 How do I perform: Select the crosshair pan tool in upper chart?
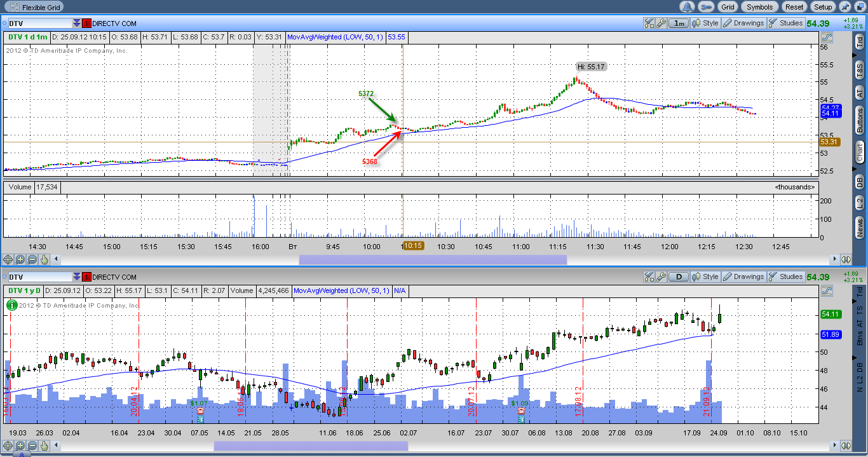click(x=8, y=259)
